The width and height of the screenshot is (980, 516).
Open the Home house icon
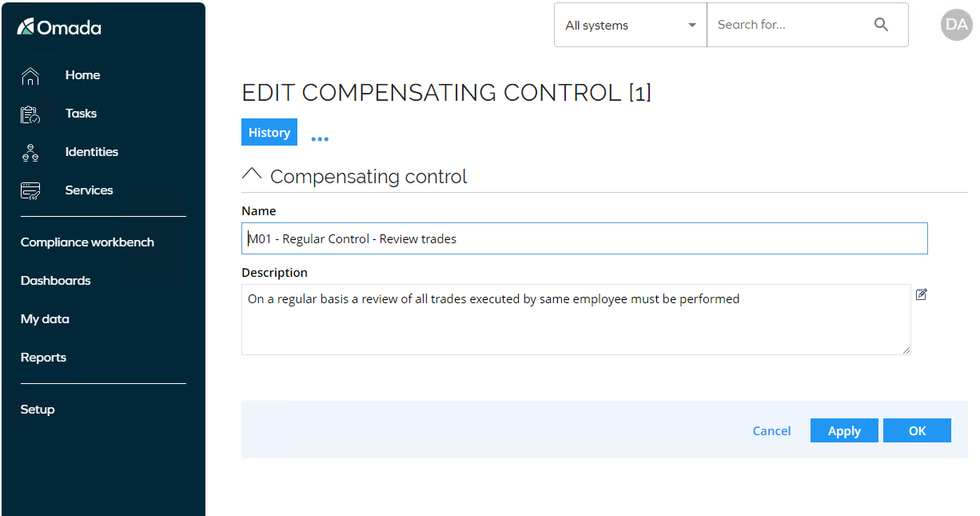tap(30, 76)
